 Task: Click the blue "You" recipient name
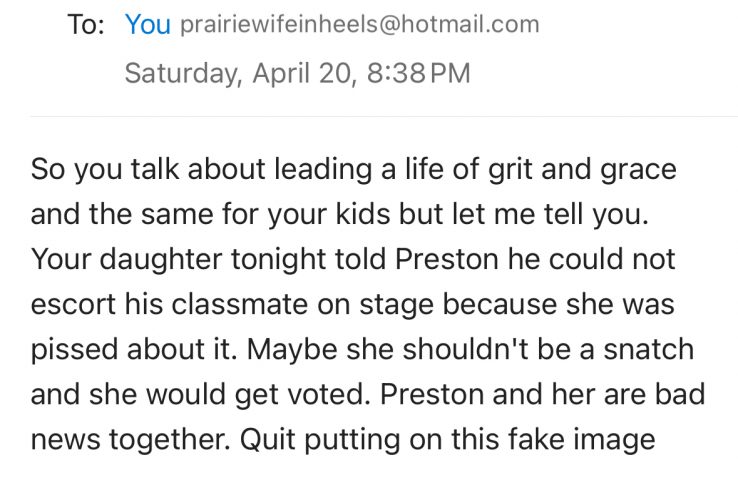pos(148,25)
